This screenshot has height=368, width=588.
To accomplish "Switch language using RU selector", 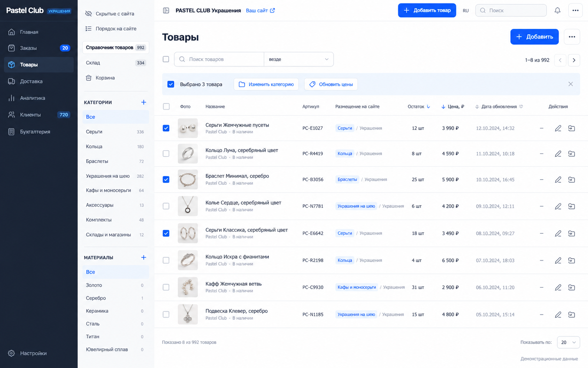I will tap(466, 10).
